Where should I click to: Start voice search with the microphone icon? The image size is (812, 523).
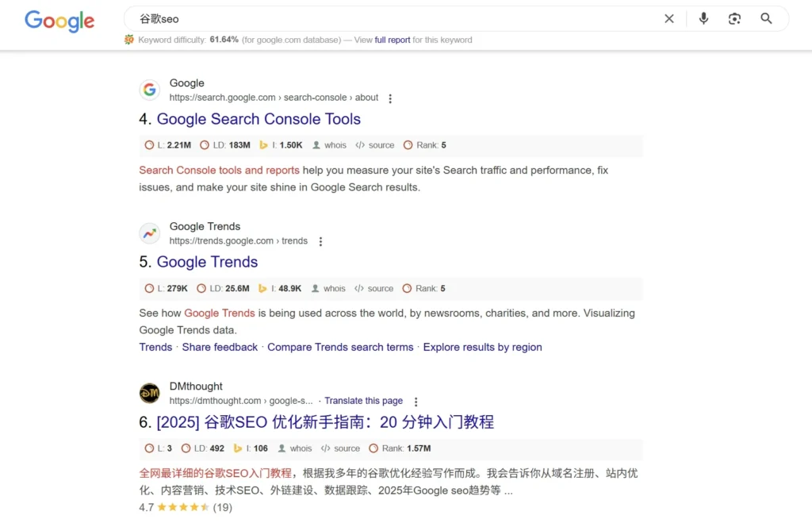pyautogui.click(x=703, y=18)
